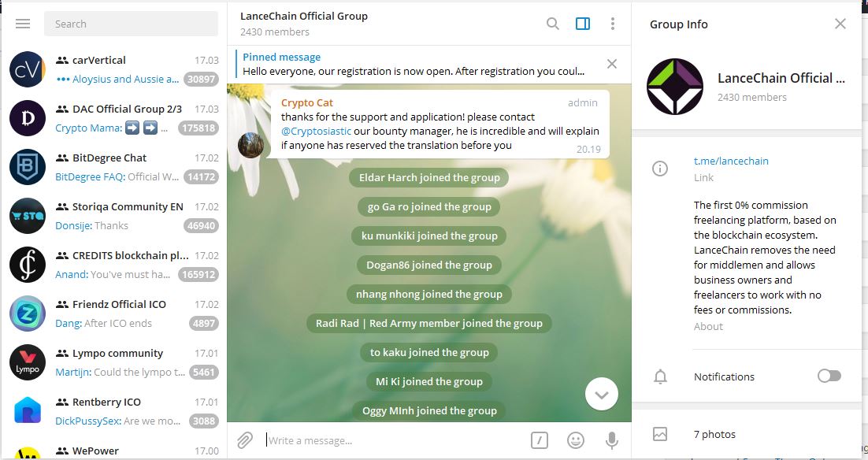
Task: Click 'Eldar Harch joined the group' notice
Action: (x=429, y=177)
